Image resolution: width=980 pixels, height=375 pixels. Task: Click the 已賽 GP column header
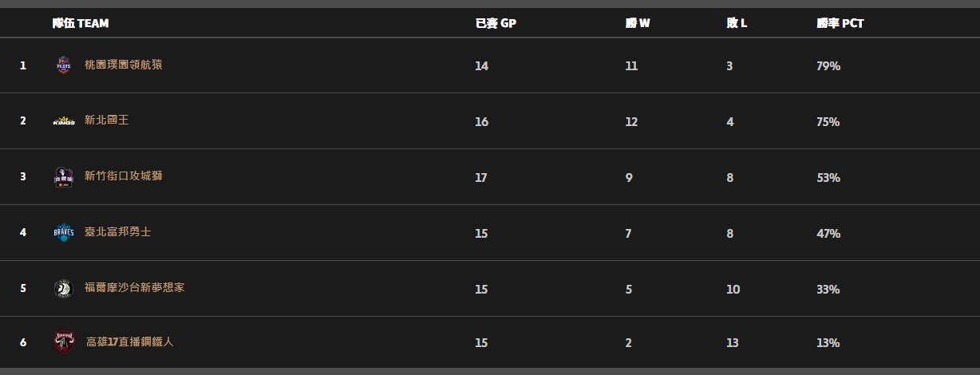[496, 23]
